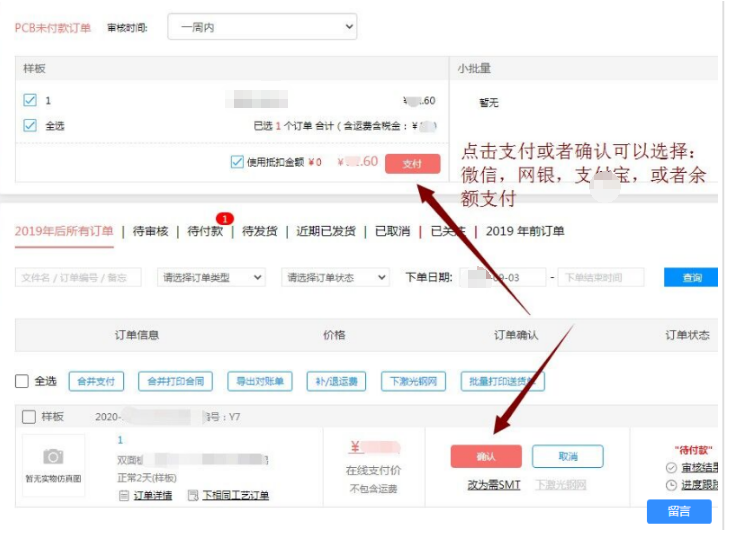Click the 下相同工艺订单 copy icon
The height and width of the screenshot is (548, 731).
coord(193,496)
